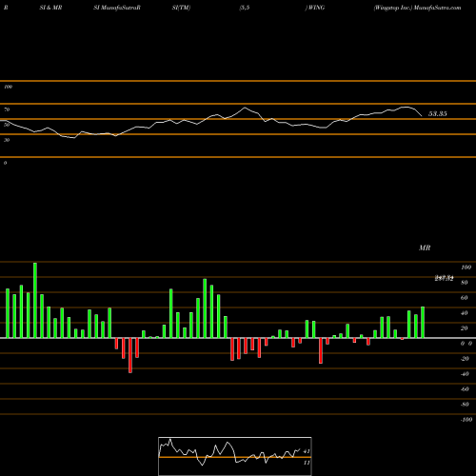Click the 40 label on the MR axis
The height and width of the screenshot is (476, 476).
(x=465, y=313)
